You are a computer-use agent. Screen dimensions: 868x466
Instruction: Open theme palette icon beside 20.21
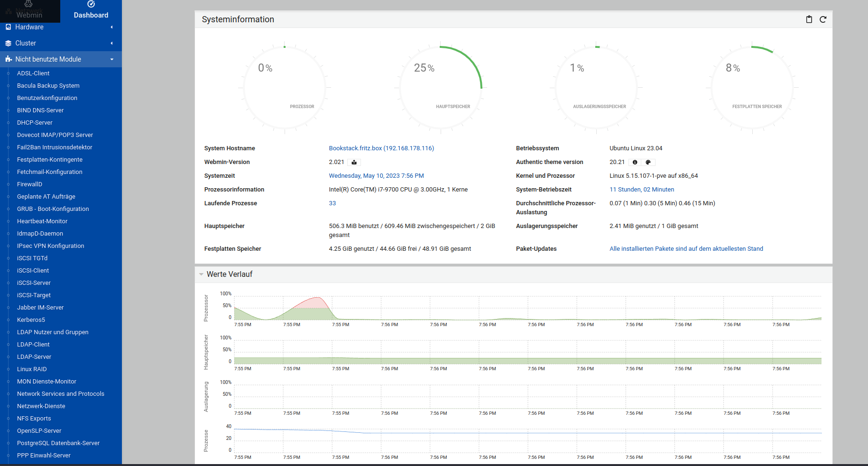[x=648, y=162]
